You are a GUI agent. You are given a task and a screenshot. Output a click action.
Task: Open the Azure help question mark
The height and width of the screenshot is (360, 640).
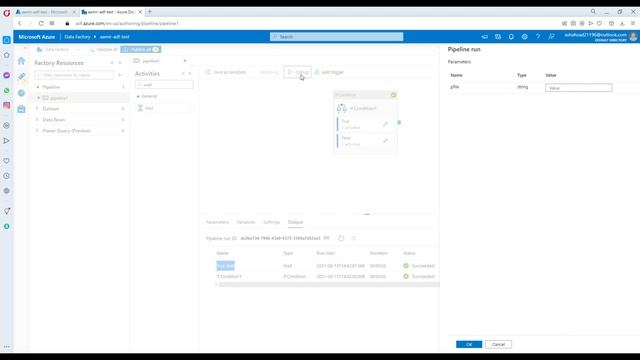[x=538, y=37]
